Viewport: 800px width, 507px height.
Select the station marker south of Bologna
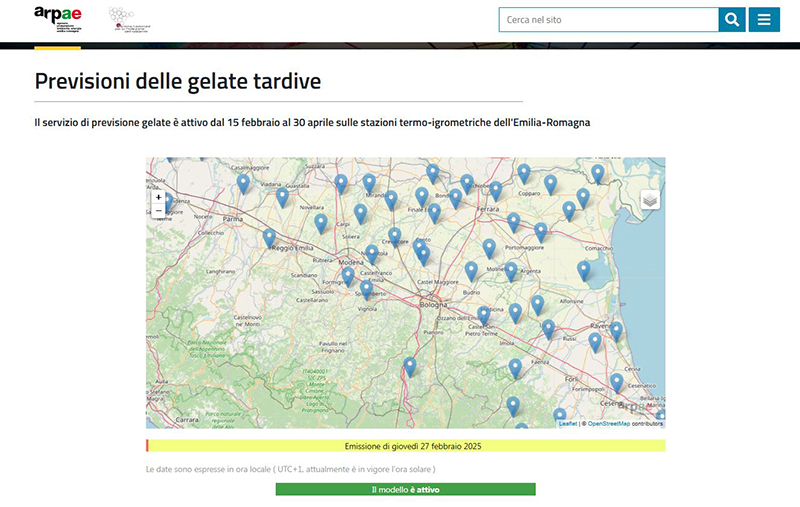409,367
